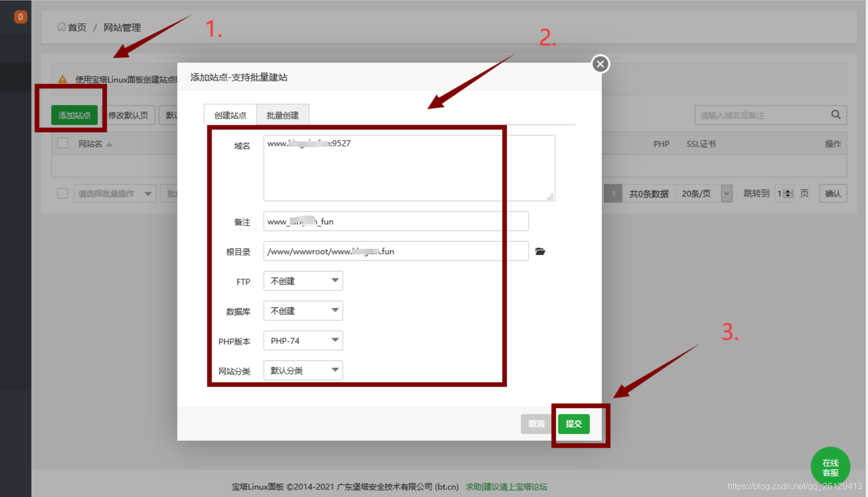Click the 修改默认页 button
Image resolution: width=868 pixels, height=497 pixels.
point(128,115)
